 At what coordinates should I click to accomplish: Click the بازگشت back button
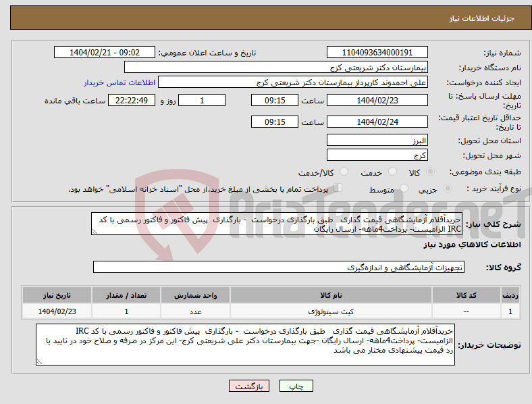[x=249, y=386]
